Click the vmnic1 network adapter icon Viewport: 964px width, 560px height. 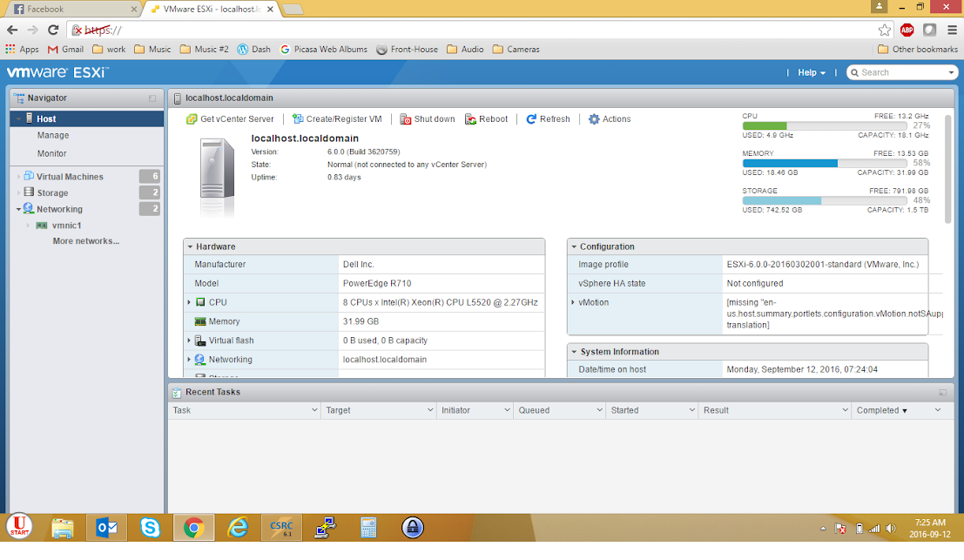(x=42, y=226)
